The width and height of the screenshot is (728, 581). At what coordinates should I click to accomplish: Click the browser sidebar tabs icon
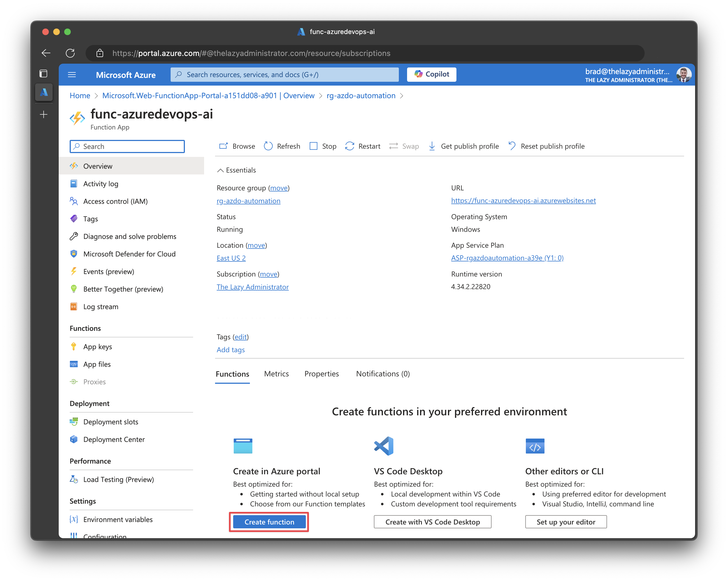(x=44, y=74)
